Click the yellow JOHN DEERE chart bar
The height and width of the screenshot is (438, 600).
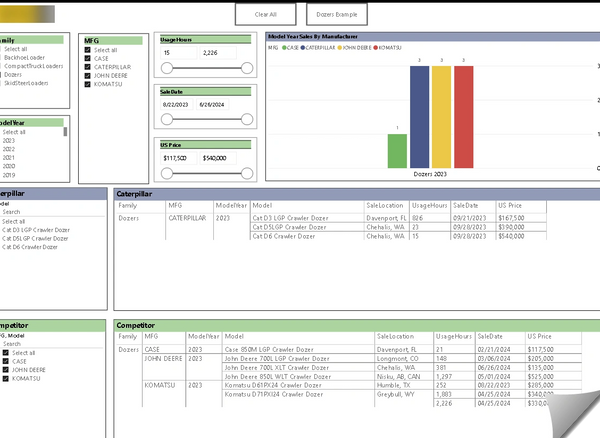pyautogui.click(x=441, y=117)
